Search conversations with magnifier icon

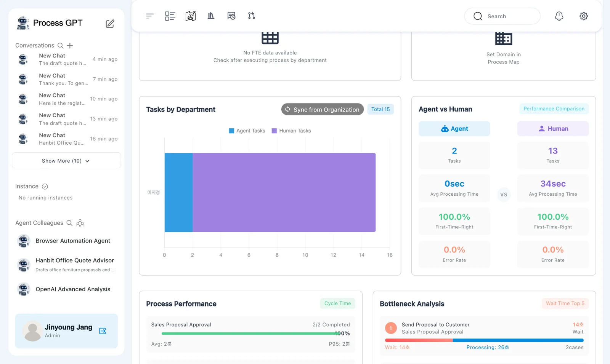[x=60, y=46]
